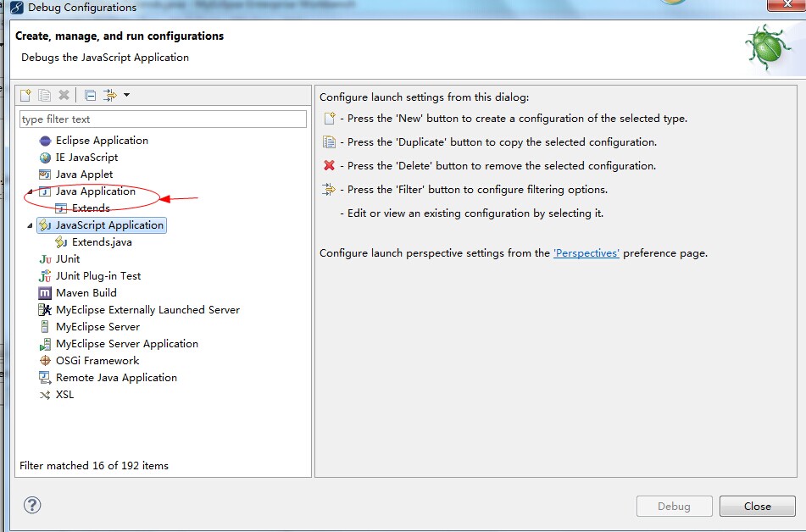The width and height of the screenshot is (806, 532).
Task: Click the JUnit icon
Action: point(45,259)
